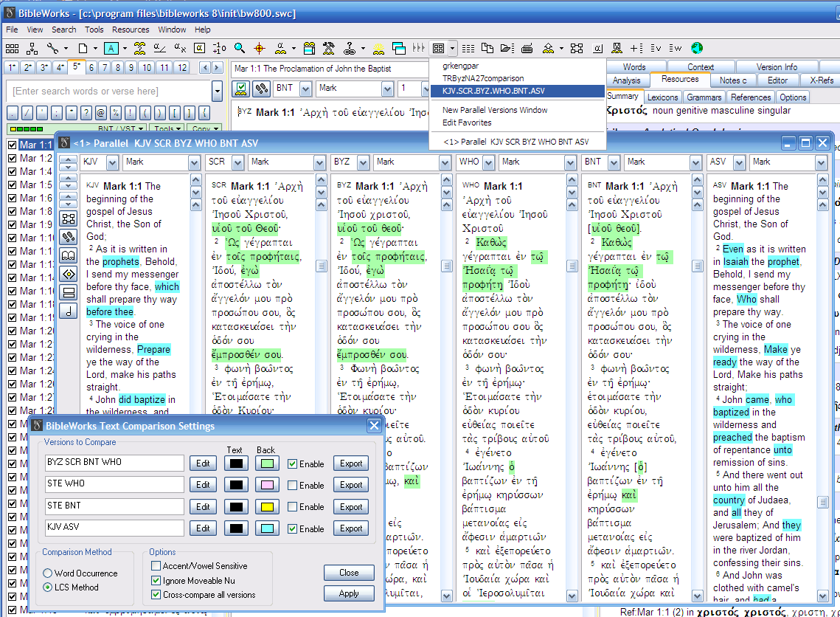Click the globe icon in main toolbar
This screenshot has width=840, height=617.
[x=697, y=49]
